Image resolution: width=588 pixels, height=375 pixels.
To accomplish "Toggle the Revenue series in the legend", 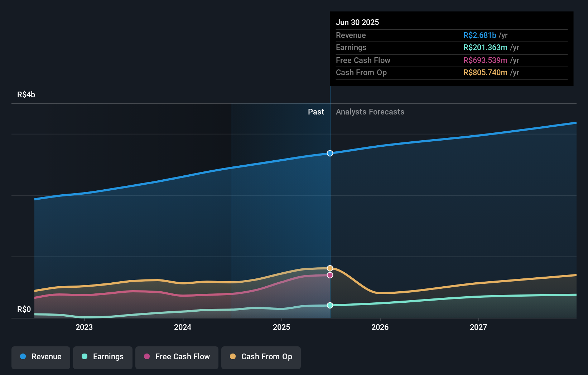I will tap(40, 357).
